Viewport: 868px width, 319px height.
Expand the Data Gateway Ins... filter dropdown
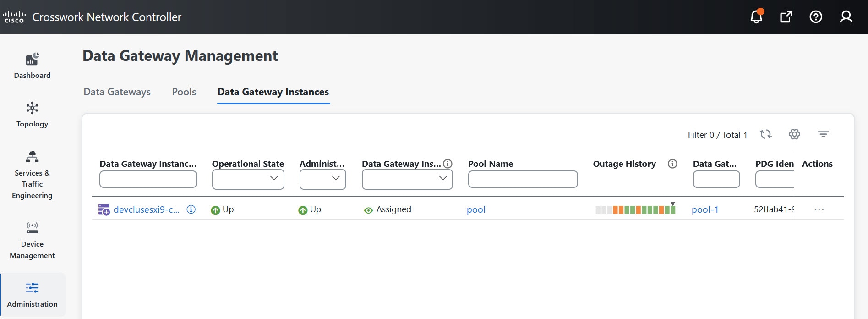coord(407,179)
